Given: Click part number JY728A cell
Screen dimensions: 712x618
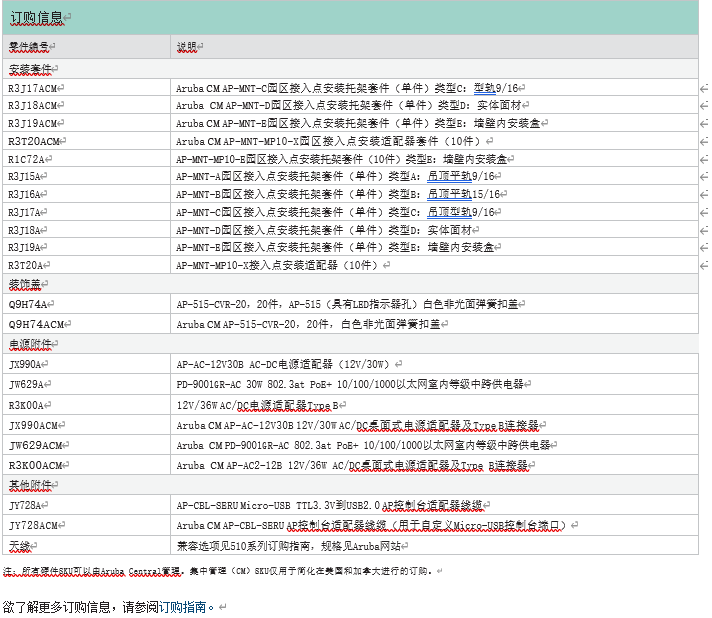Looking at the screenshot, I should (x=87, y=504).
